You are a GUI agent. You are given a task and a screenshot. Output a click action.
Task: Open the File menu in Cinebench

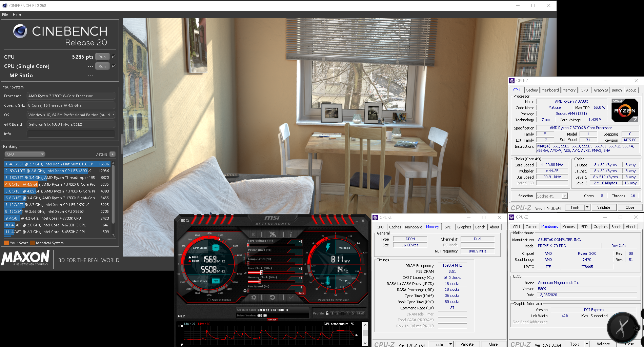(5, 15)
